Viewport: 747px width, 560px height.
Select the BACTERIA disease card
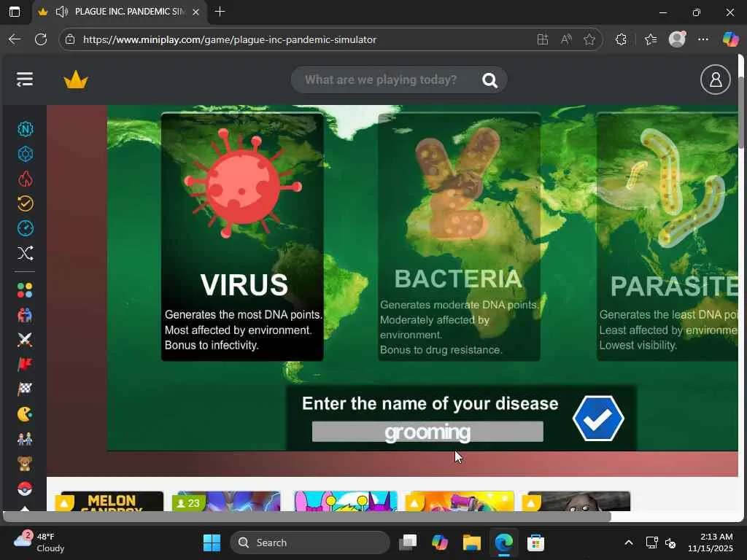point(460,237)
